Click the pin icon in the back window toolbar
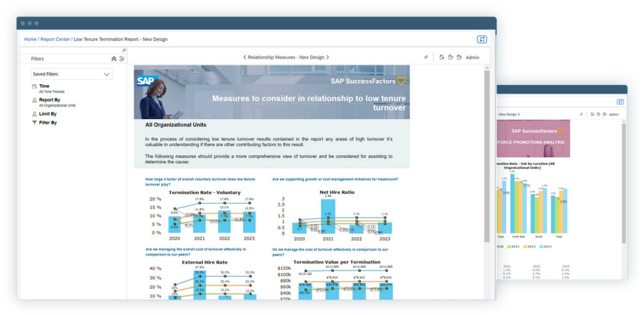644x315 pixels. 581,114
